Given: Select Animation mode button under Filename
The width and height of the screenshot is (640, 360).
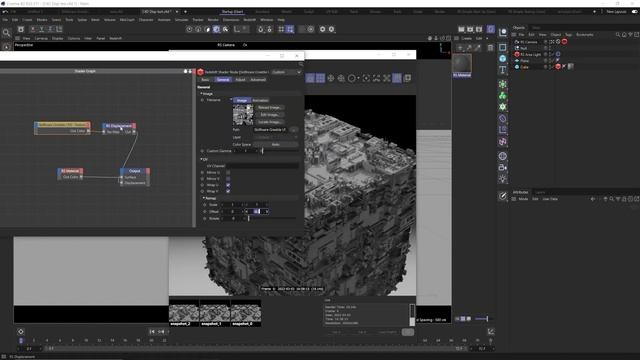Looking at the screenshot, I should [260, 100].
